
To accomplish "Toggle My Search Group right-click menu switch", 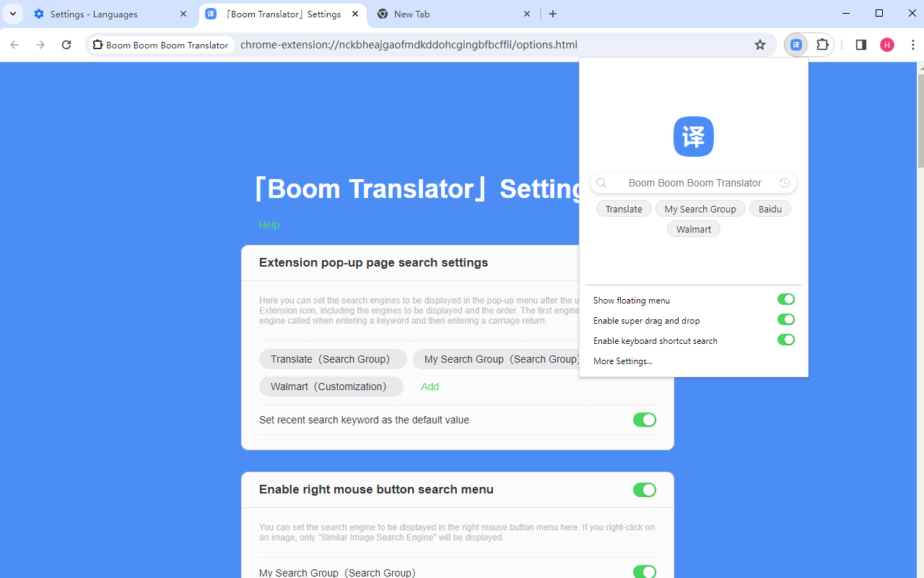I will point(645,572).
